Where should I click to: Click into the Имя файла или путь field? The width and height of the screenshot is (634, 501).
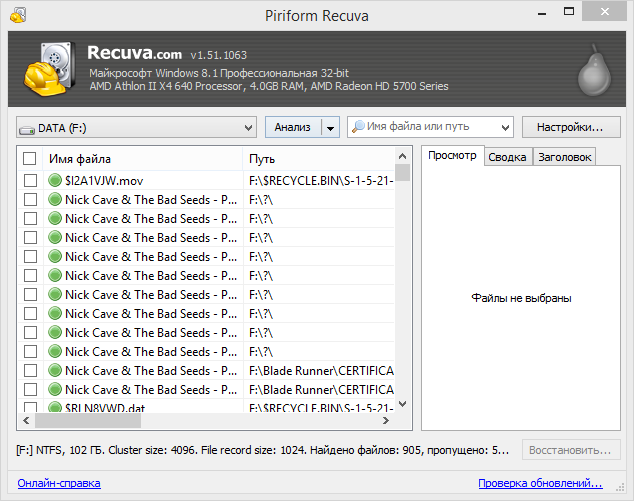coord(432,127)
